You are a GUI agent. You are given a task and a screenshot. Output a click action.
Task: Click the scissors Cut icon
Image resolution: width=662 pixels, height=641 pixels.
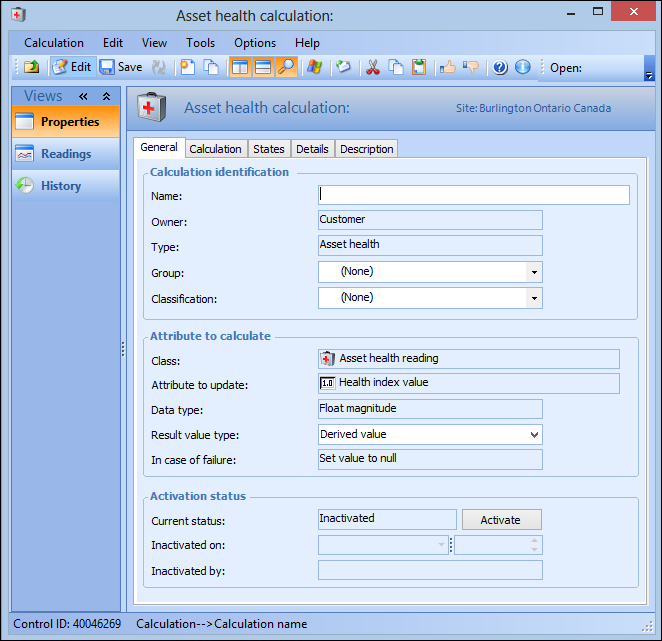click(x=372, y=67)
